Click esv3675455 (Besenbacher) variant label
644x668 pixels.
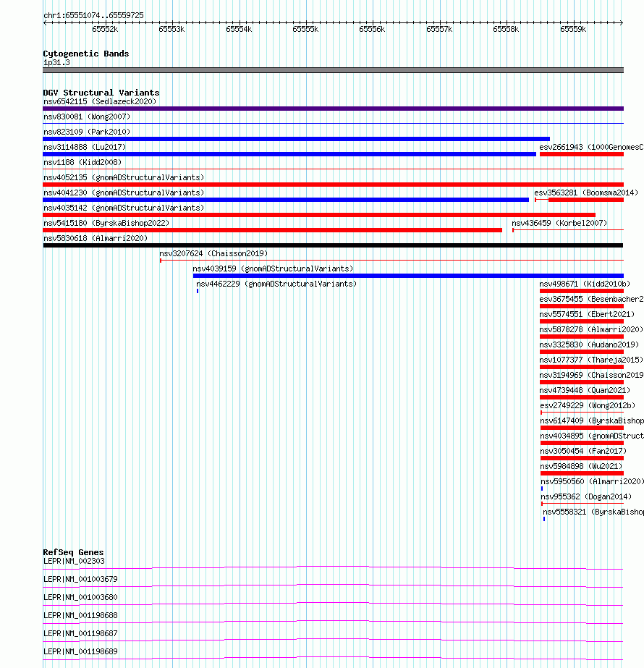click(592, 299)
